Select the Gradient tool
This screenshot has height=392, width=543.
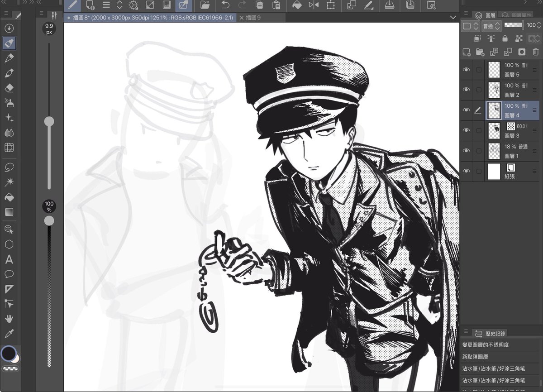point(9,212)
